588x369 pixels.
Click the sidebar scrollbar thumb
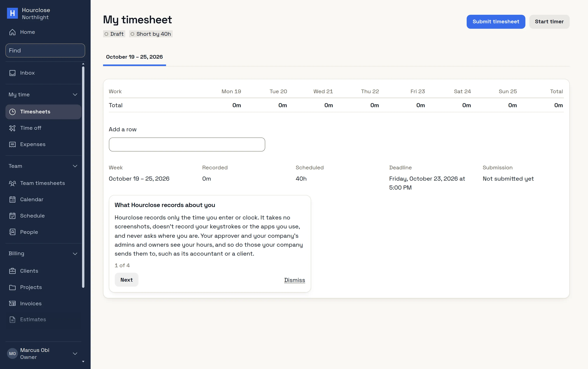tap(83, 177)
